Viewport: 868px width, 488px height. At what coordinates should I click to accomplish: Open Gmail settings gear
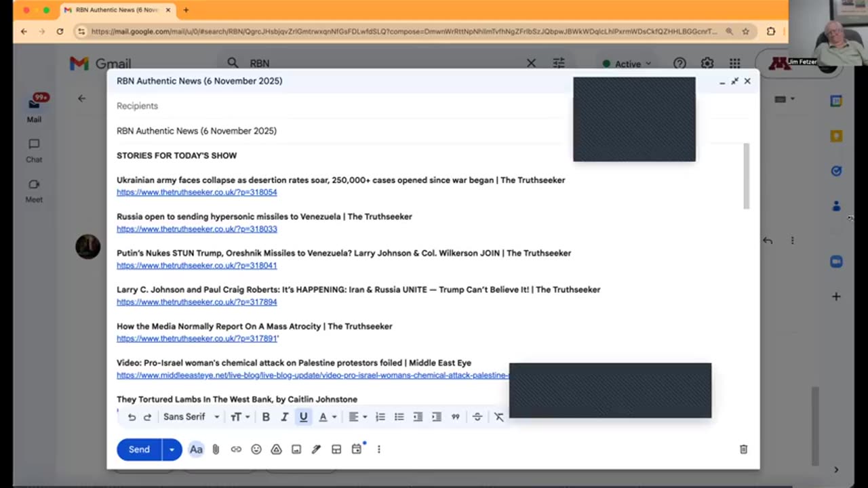[x=707, y=64]
